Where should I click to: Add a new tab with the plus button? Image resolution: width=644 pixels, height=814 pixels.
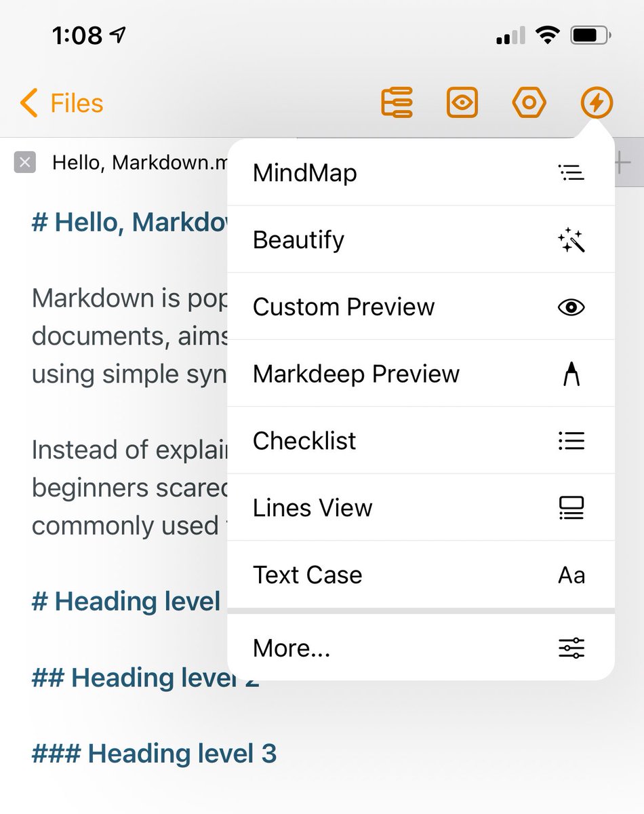(x=622, y=163)
